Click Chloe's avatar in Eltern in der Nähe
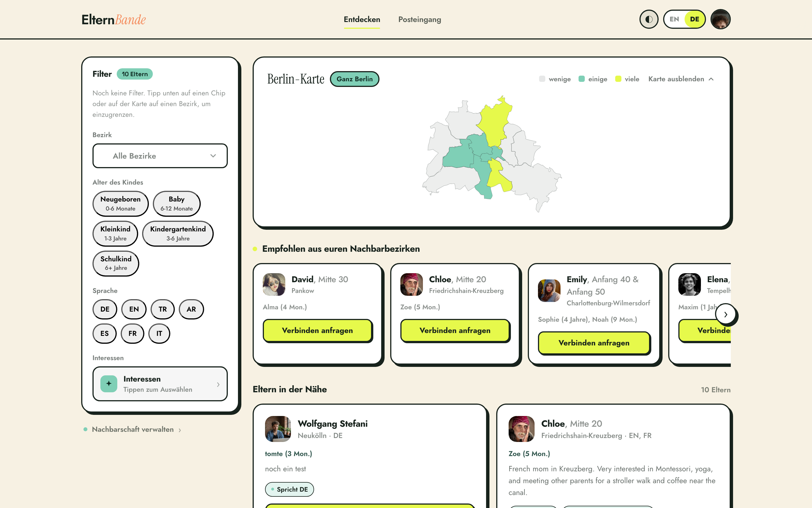Image resolution: width=812 pixels, height=508 pixels. pyautogui.click(x=521, y=429)
